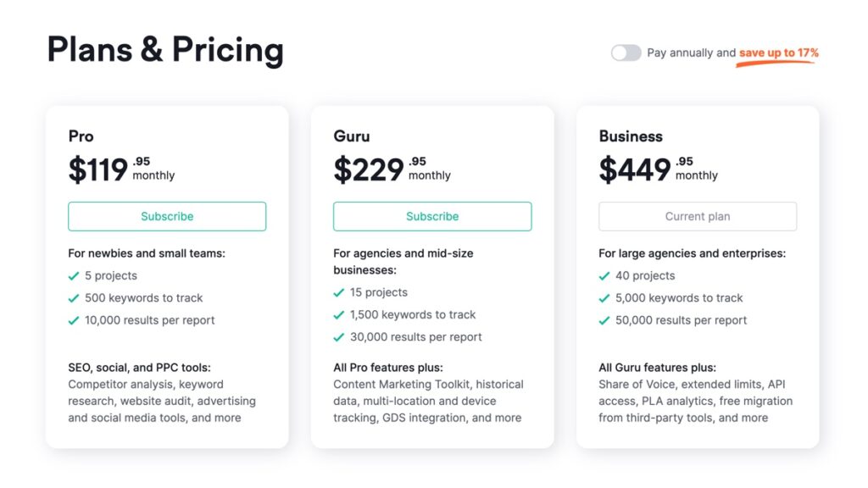
Task: Subscribe to the Pro plan
Action: [x=167, y=216]
